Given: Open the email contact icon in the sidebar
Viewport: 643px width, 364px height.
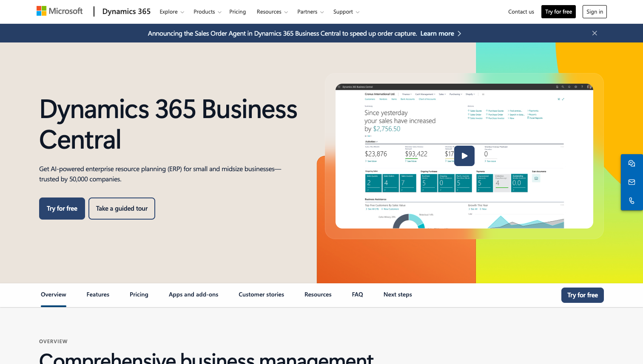Looking at the screenshot, I should tap(632, 182).
